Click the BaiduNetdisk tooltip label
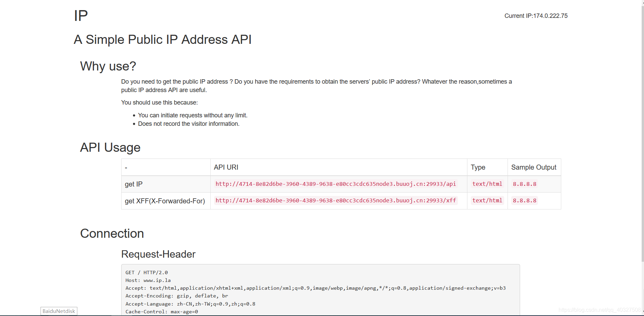Image resolution: width=644 pixels, height=316 pixels. click(x=59, y=311)
